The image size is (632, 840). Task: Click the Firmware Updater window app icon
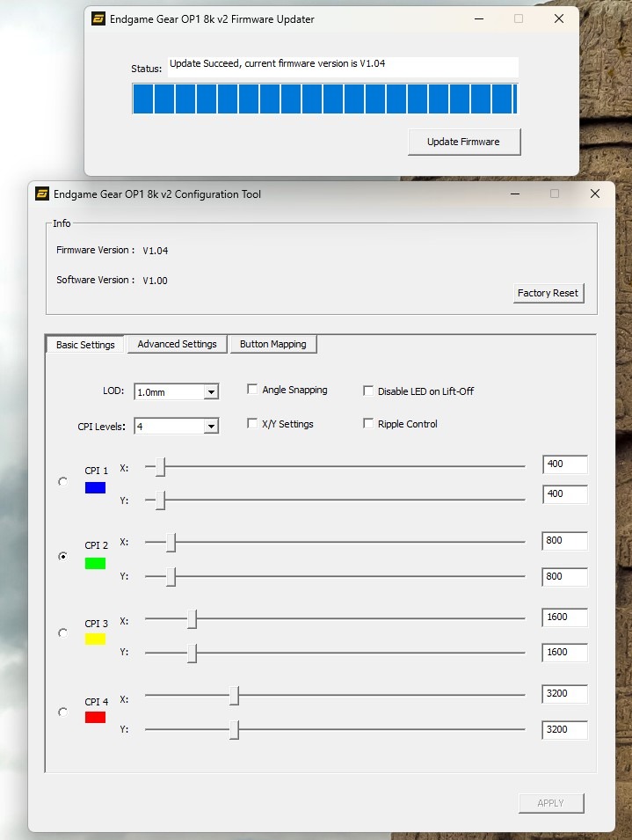98,18
